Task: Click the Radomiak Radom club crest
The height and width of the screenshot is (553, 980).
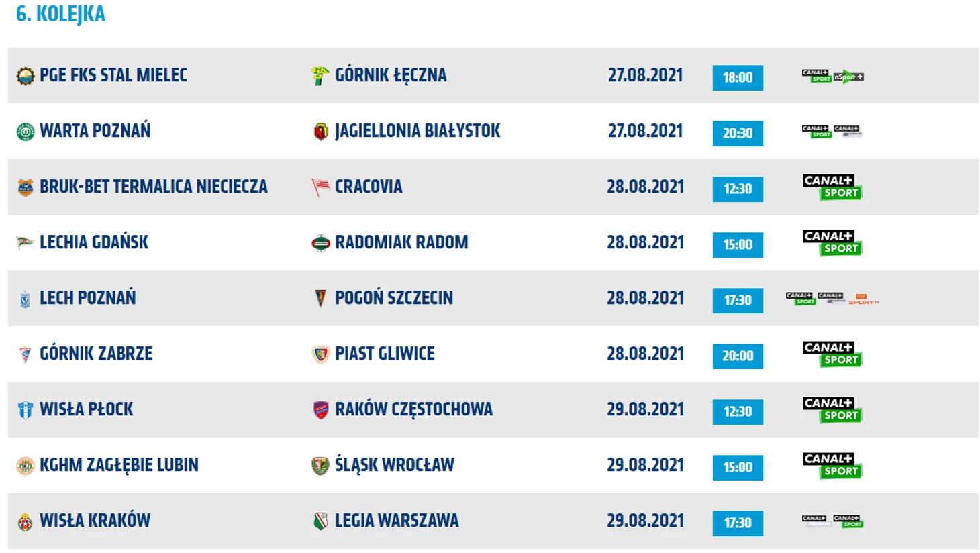Action: pyautogui.click(x=321, y=243)
